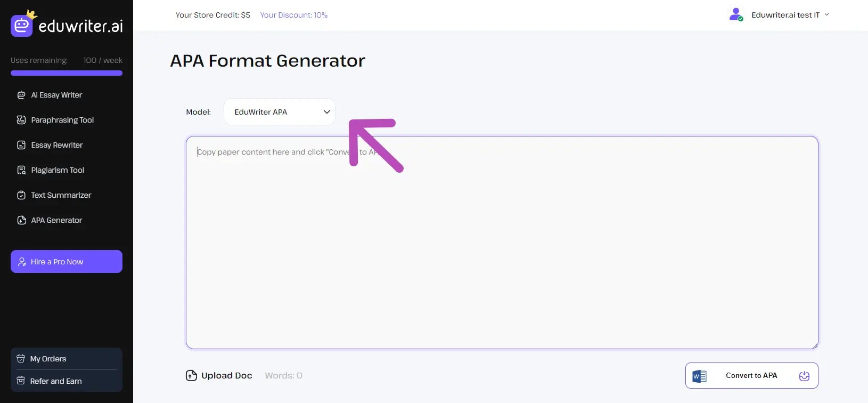Click the person icon in Hire a Pro Now
Screen dimensions: 868x403
(22, 262)
